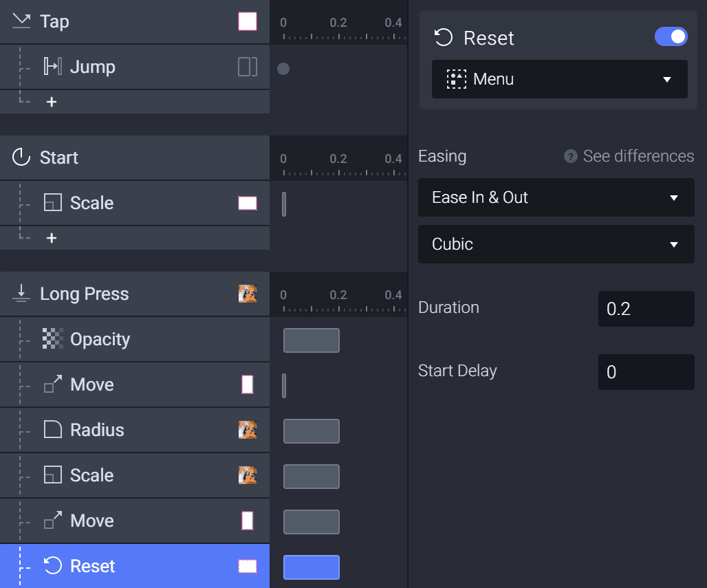This screenshot has width=707, height=588.
Task: Click the Start Delay input field
Action: point(646,372)
